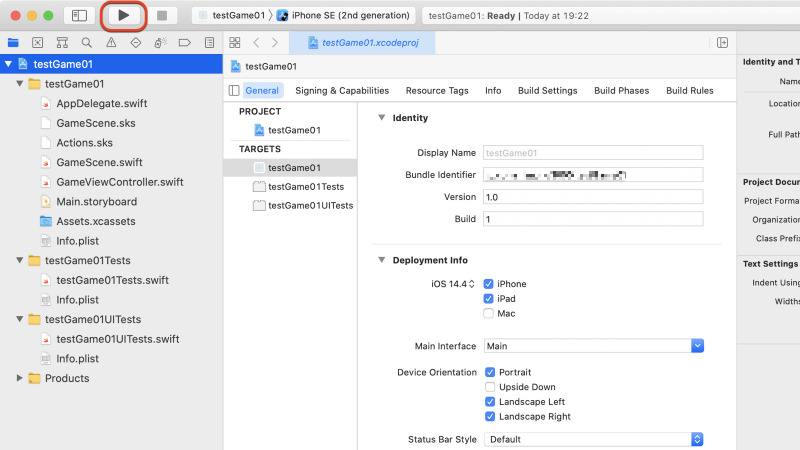The height and width of the screenshot is (450, 800).
Task: Open testGame01Tests.swift file
Action: tap(111, 280)
